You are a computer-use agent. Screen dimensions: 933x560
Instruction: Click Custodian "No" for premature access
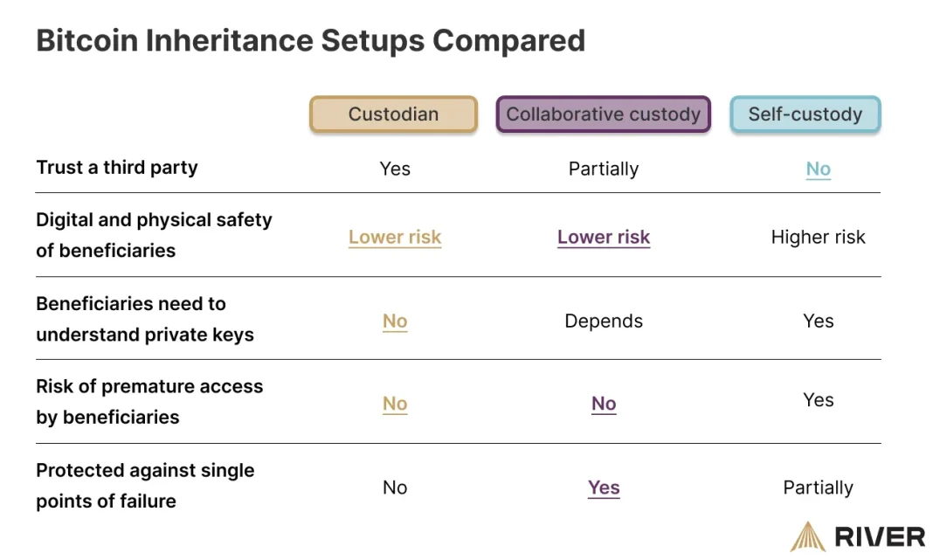pos(395,404)
